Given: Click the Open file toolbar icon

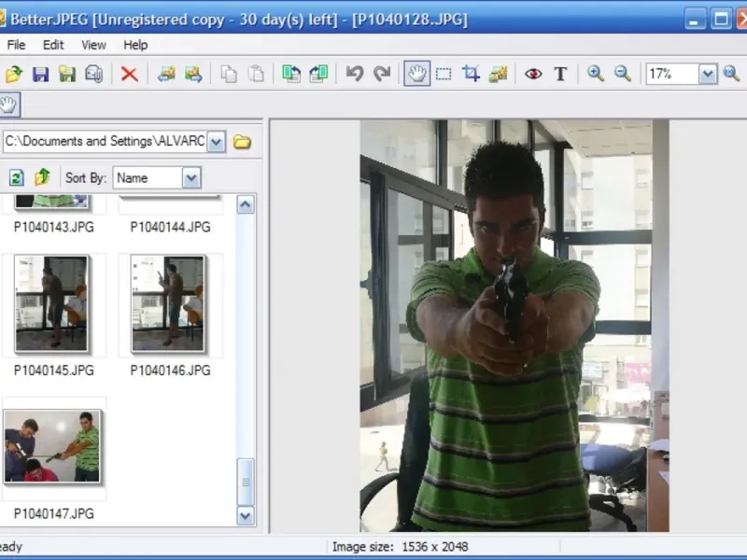Looking at the screenshot, I should [x=14, y=74].
